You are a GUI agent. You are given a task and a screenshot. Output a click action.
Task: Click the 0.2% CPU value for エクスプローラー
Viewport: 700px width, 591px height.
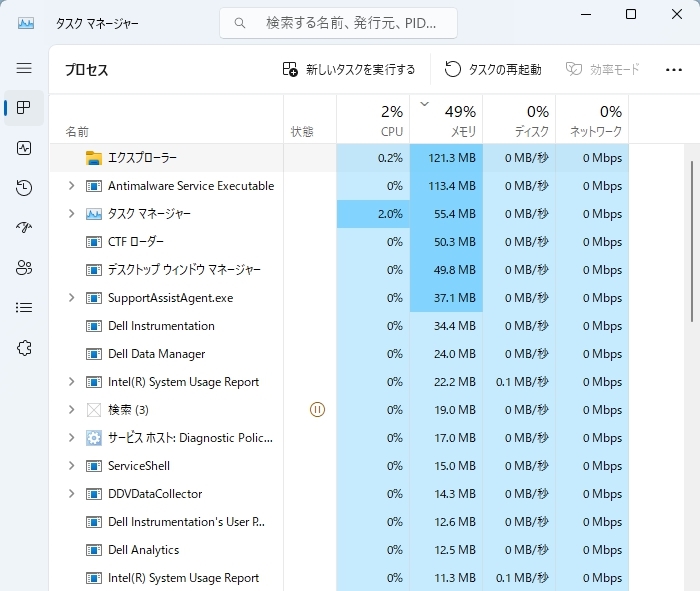tap(390, 158)
